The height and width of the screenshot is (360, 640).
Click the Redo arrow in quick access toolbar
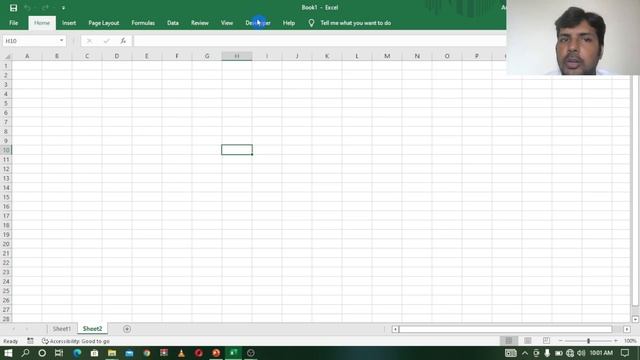45,8
